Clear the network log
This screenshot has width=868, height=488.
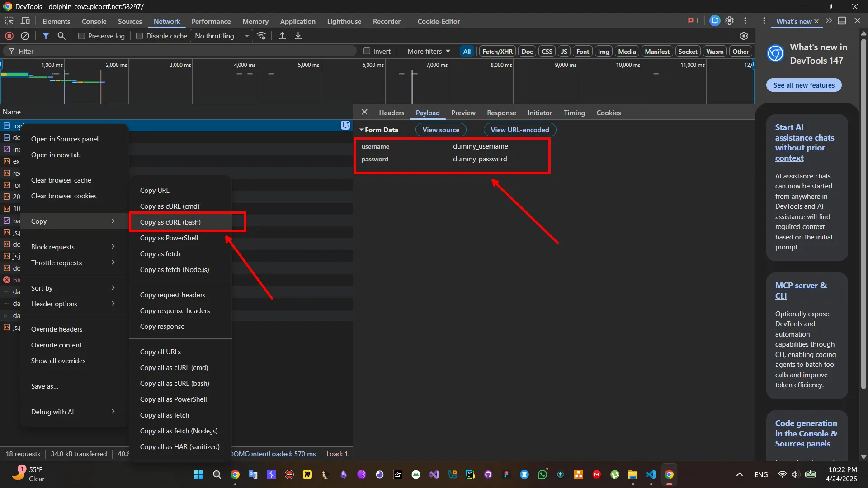coord(25,36)
